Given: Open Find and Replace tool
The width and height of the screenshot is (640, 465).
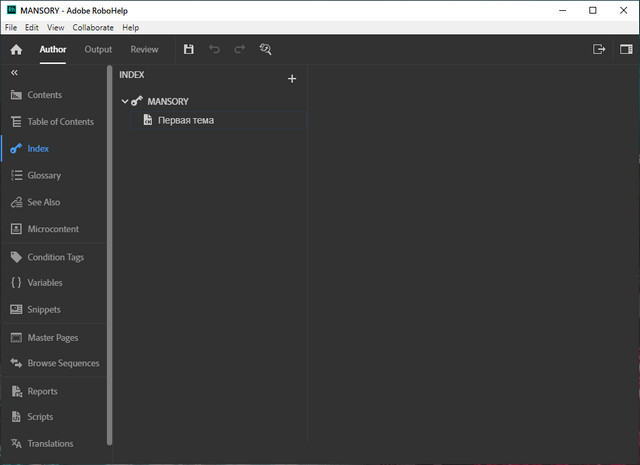Looking at the screenshot, I should [265, 49].
